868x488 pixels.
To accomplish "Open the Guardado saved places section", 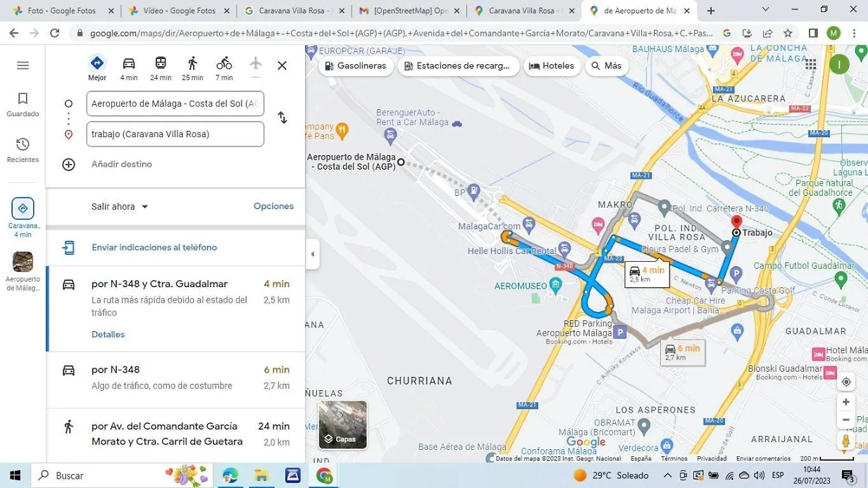I will coord(23,104).
